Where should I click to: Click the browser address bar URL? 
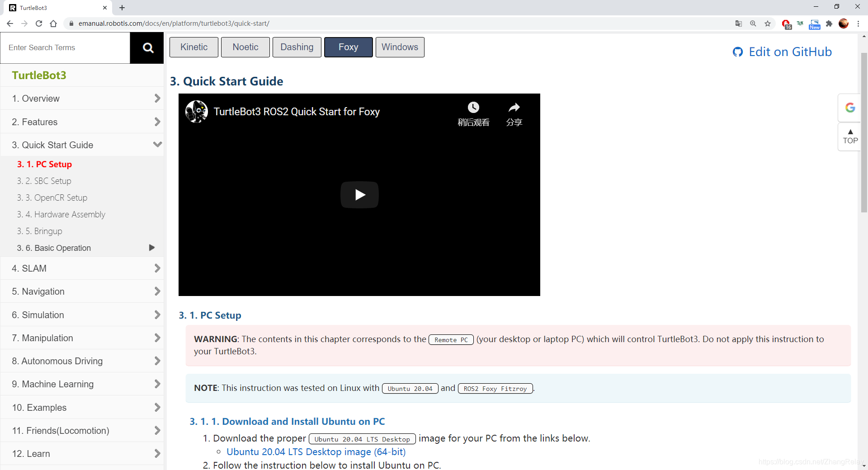[x=174, y=23]
